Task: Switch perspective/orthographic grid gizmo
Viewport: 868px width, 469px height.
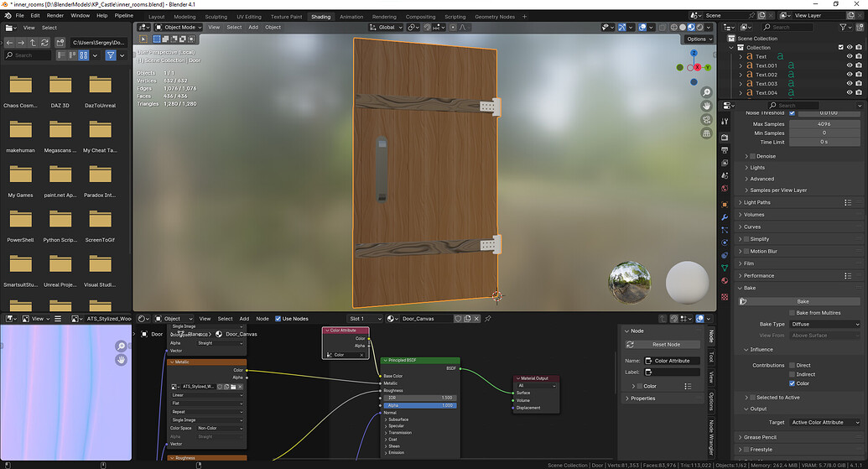Action: (706, 133)
